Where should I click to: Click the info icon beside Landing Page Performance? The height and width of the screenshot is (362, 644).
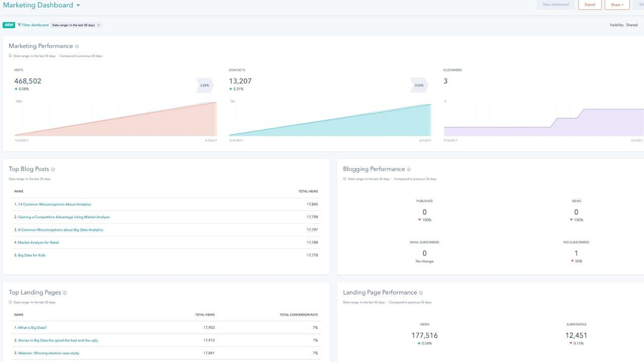pyautogui.click(x=421, y=293)
